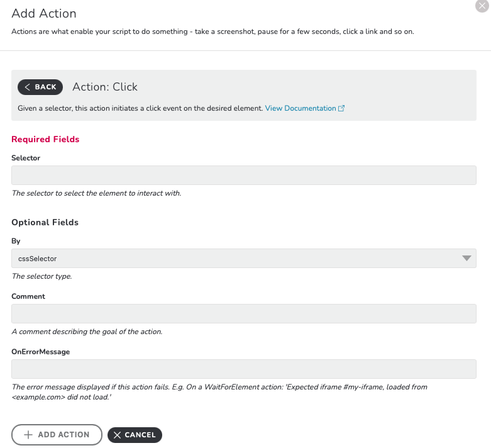The width and height of the screenshot is (491, 448).
Task: Click the ADD ACTION button
Action: tap(57, 435)
